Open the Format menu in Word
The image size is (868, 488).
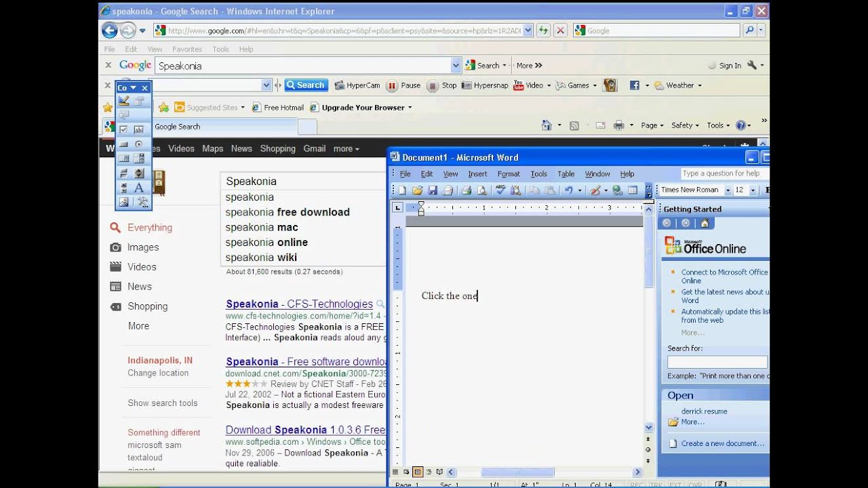(509, 174)
